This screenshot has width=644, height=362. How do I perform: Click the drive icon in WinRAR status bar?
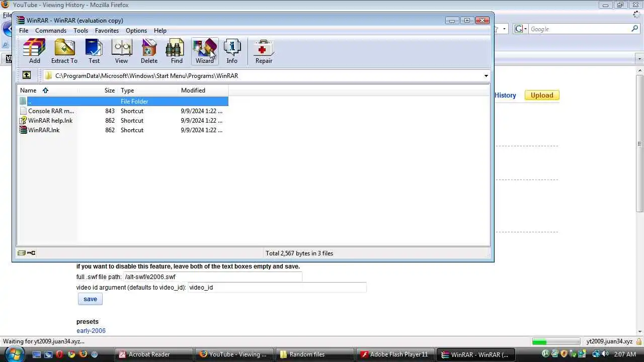(22, 253)
